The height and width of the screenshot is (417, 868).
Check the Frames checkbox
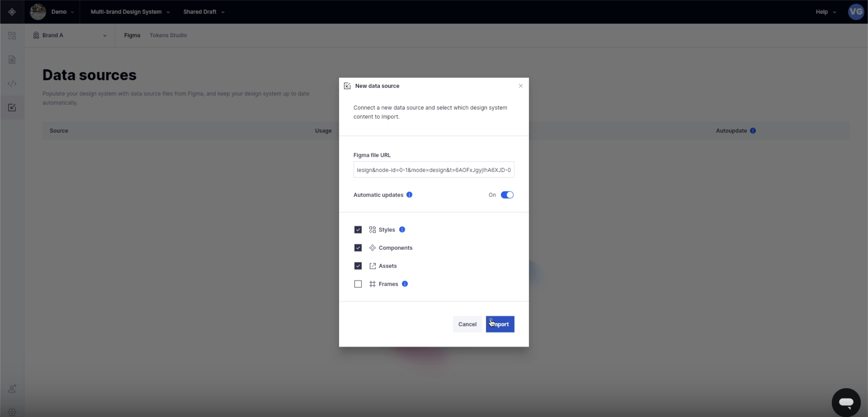(358, 284)
